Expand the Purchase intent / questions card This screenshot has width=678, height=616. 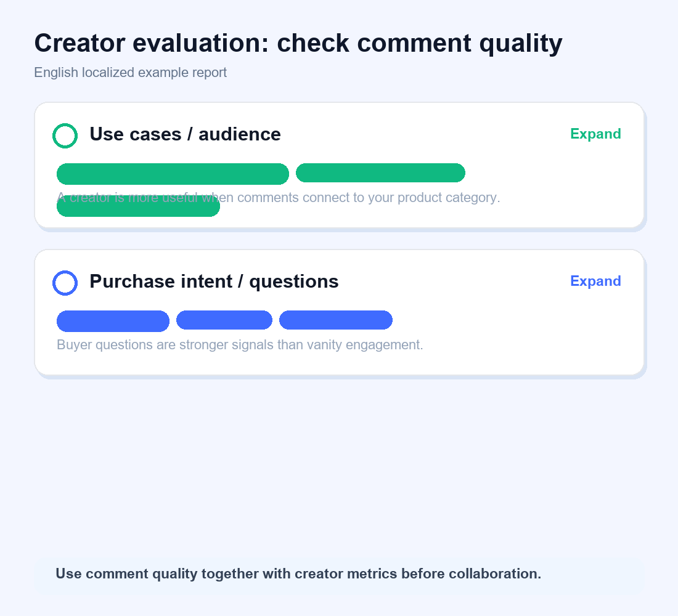pyautogui.click(x=595, y=282)
